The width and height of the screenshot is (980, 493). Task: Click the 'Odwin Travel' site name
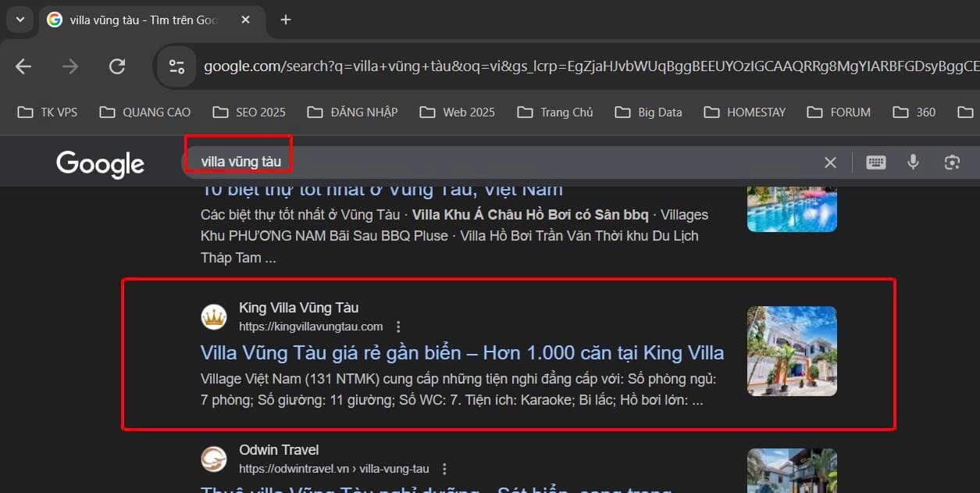pyautogui.click(x=279, y=450)
